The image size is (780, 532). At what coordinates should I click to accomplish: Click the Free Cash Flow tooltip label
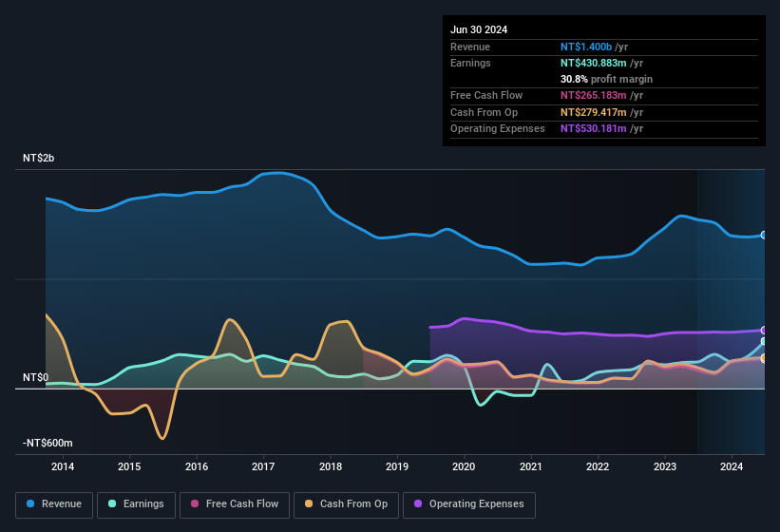pos(486,95)
